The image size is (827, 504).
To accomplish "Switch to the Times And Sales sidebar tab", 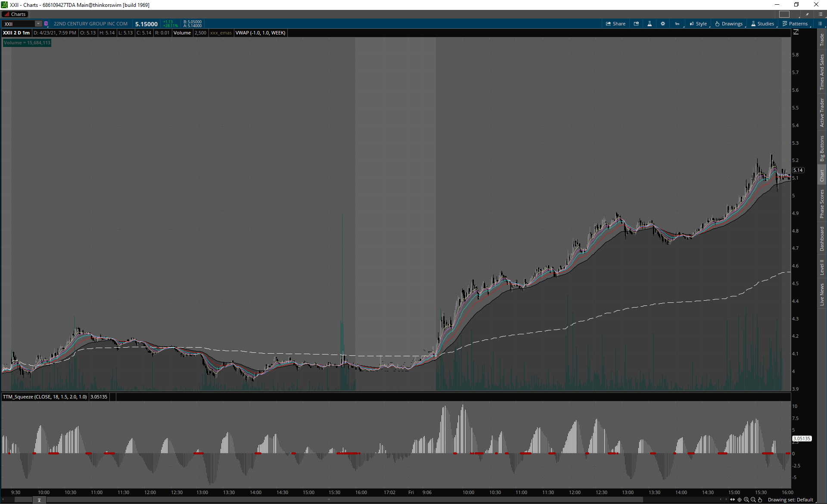I will (822, 72).
